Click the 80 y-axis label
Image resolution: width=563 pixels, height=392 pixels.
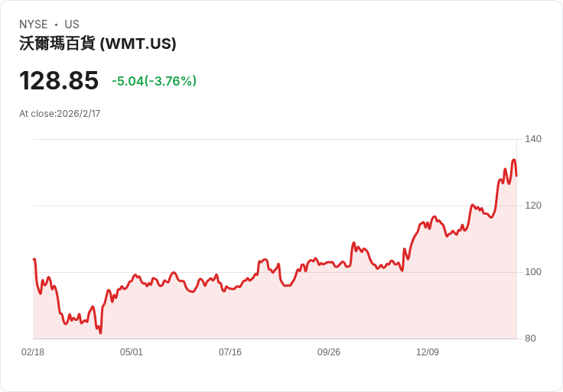pyautogui.click(x=530, y=339)
